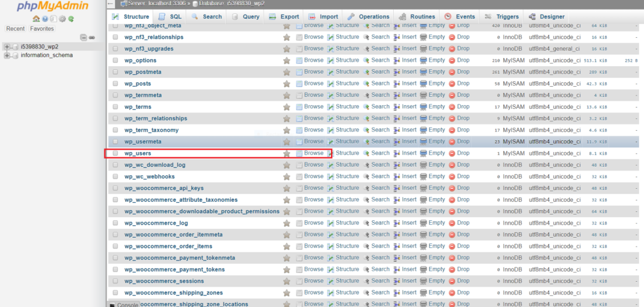The height and width of the screenshot is (307, 644).
Task: Browse the wp_options table
Action: [309, 60]
